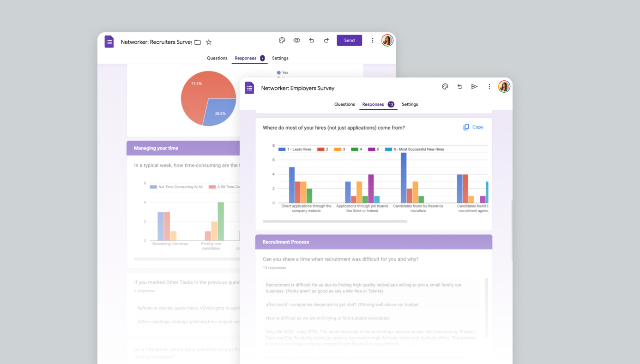Open Settings tab in Recruiters Survey window
640x364 pixels.
pos(280,58)
